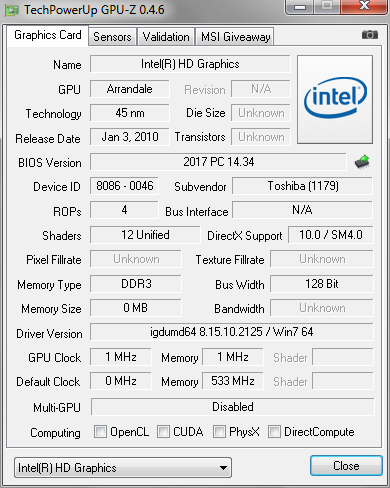This screenshot has height=488, width=390.
Task: Select the BIOS Version field 2017 PC 14.34
Action: (x=218, y=162)
